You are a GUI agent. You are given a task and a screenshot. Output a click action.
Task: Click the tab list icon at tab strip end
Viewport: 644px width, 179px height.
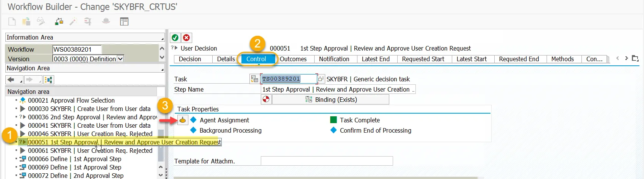pyautogui.click(x=635, y=59)
